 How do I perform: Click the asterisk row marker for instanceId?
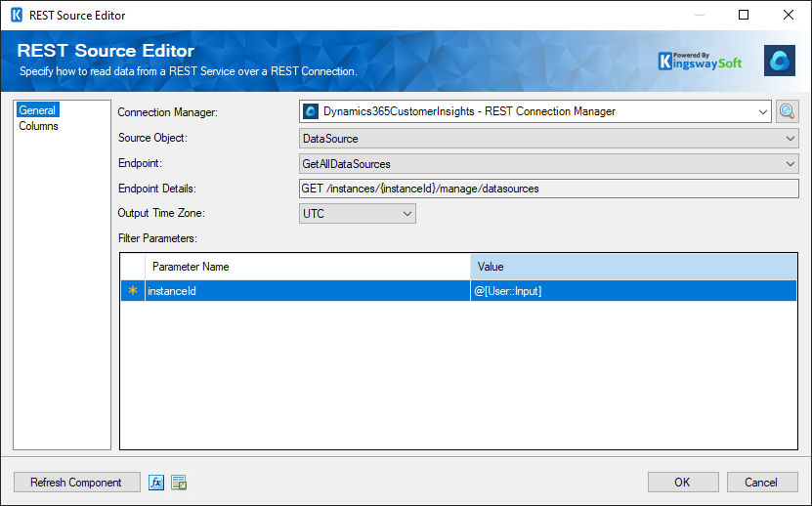(133, 290)
